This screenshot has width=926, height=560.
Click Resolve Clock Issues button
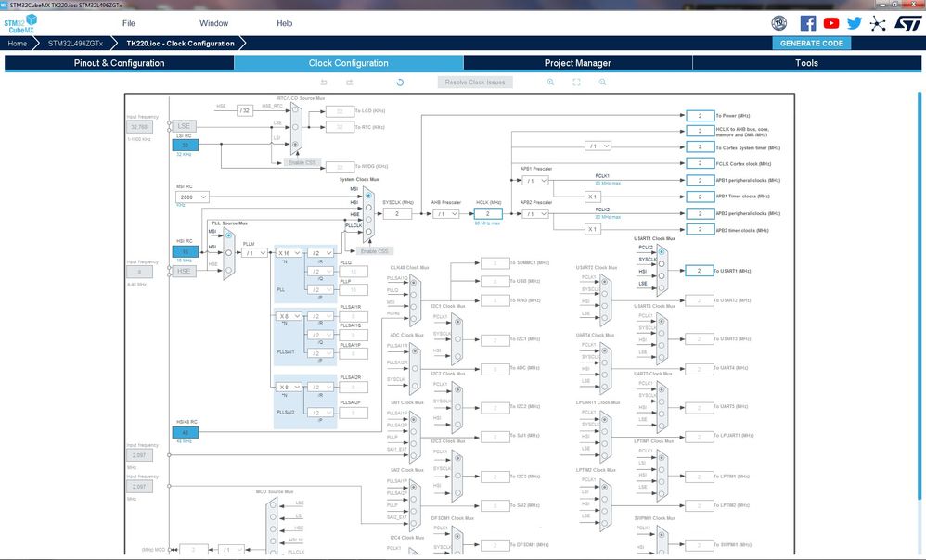475,82
